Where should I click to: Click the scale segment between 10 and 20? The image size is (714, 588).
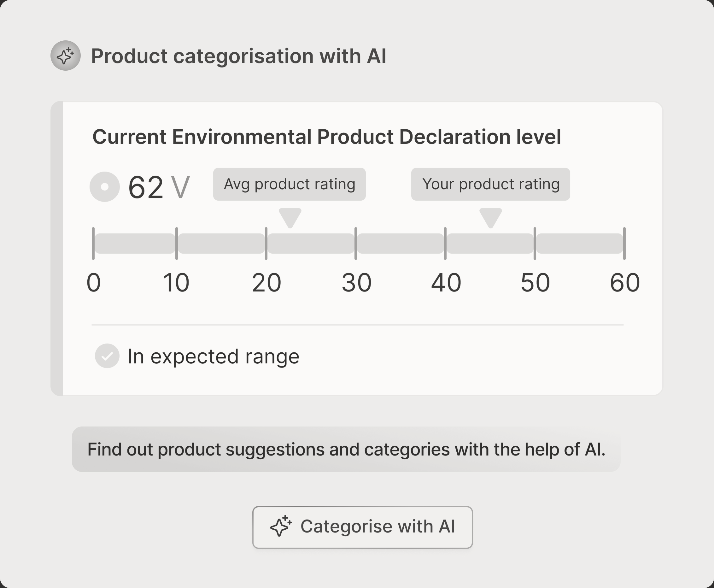(221, 244)
